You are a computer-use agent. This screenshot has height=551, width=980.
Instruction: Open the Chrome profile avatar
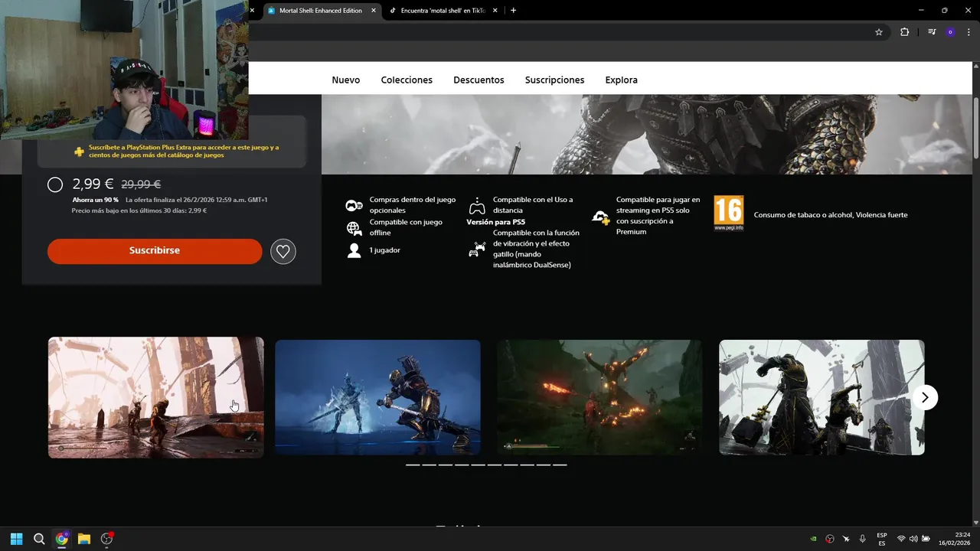(950, 32)
